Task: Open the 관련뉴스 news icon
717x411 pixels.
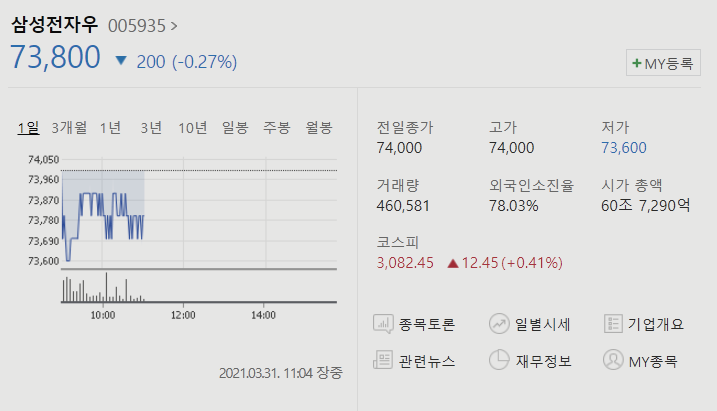Action: 383,360
